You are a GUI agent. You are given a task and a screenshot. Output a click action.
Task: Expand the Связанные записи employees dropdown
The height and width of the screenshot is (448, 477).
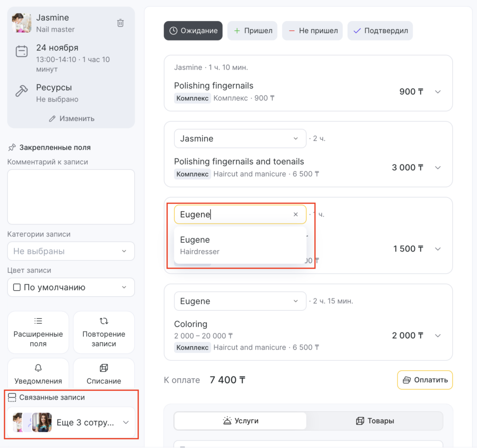pyautogui.click(x=125, y=422)
